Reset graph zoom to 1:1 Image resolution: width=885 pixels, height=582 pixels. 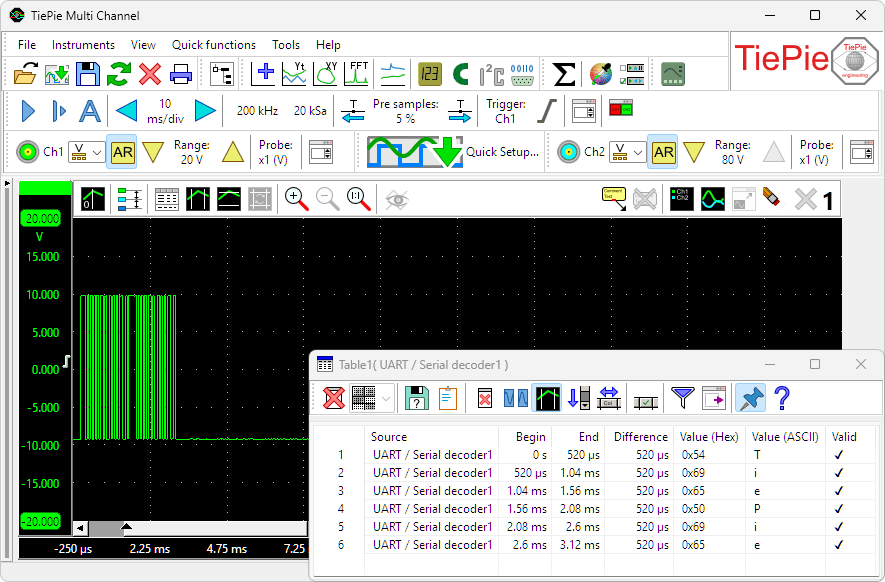coord(358,199)
